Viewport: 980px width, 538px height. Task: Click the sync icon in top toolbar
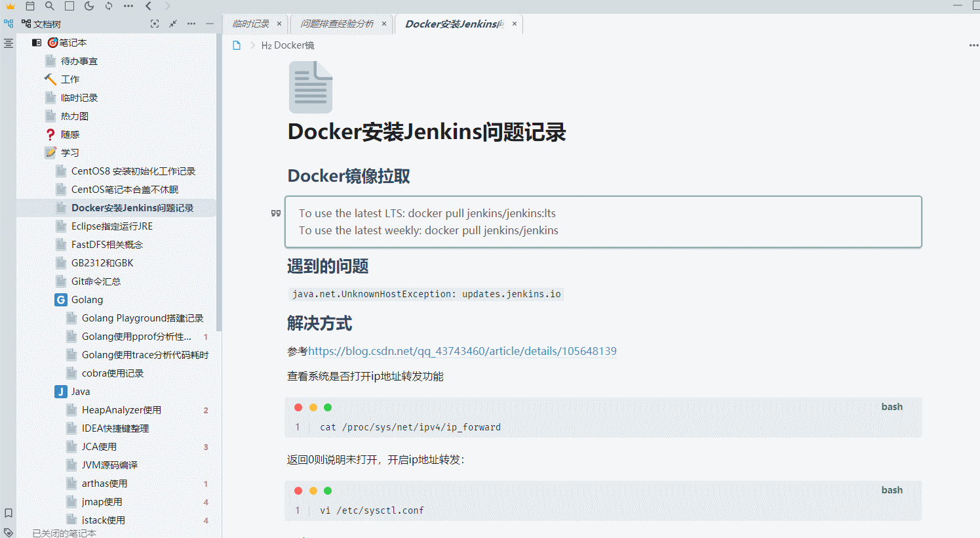click(109, 6)
